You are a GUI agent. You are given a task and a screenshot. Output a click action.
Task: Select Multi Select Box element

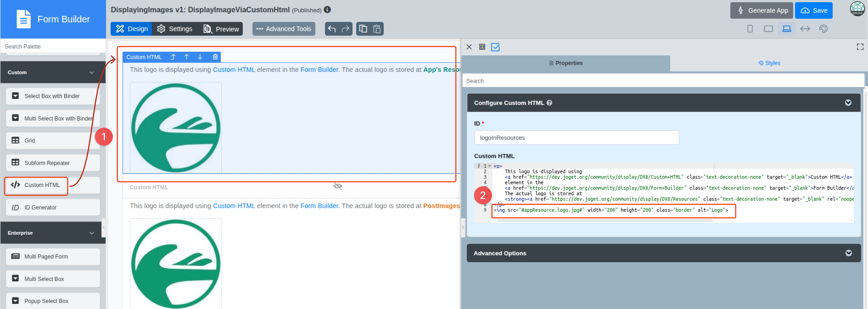53,279
